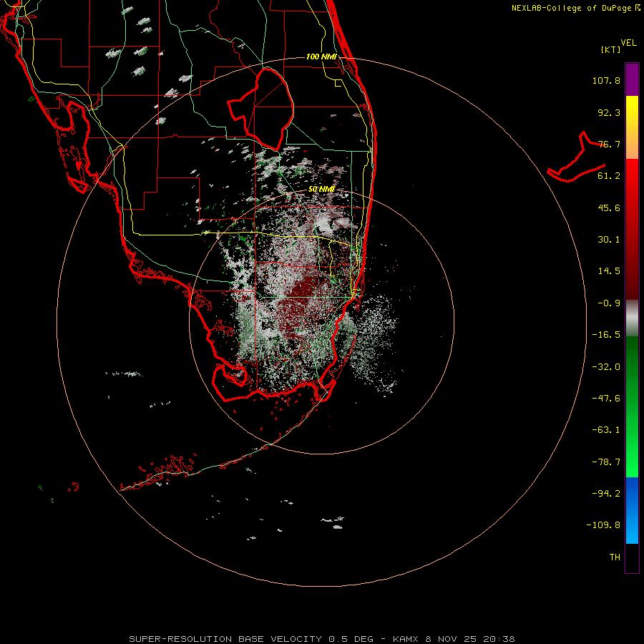This screenshot has width=644, height=644.
Task: Select the -94.2 legend value
Action: tap(606, 493)
